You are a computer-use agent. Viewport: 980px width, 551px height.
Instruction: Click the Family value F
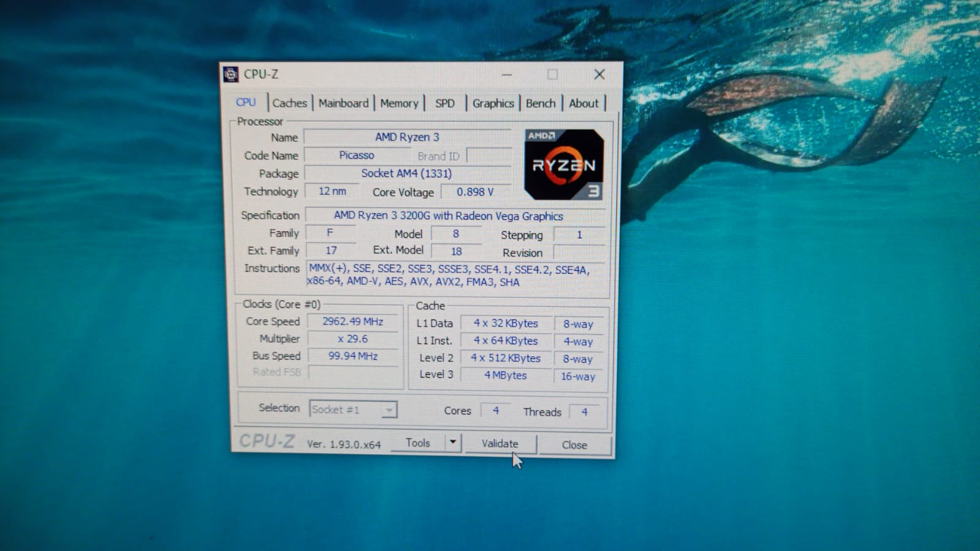click(330, 233)
